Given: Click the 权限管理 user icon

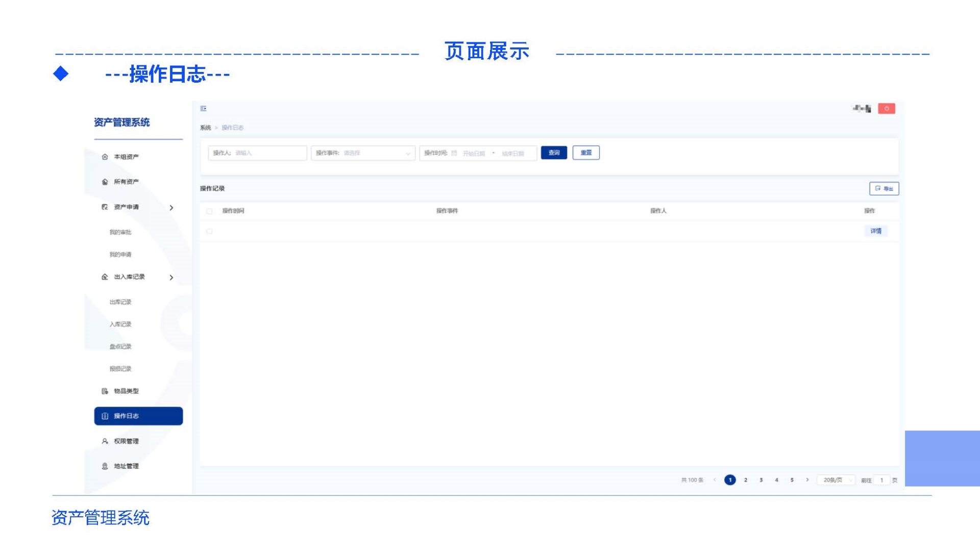Looking at the screenshot, I should pyautogui.click(x=105, y=441).
